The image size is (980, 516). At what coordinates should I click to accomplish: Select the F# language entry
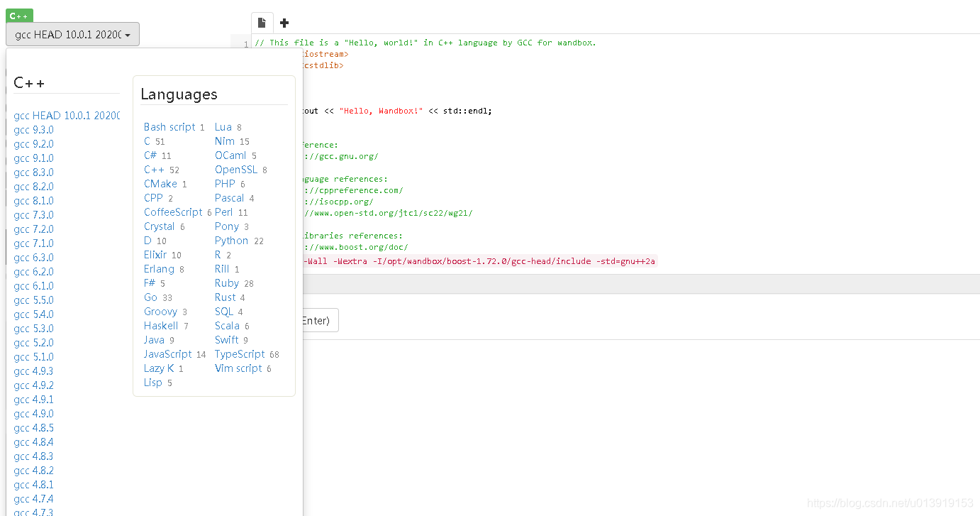(150, 283)
